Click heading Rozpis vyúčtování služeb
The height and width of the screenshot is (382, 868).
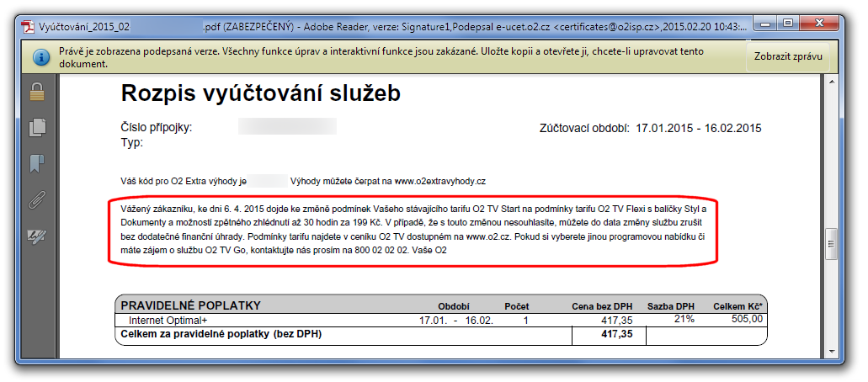click(261, 93)
